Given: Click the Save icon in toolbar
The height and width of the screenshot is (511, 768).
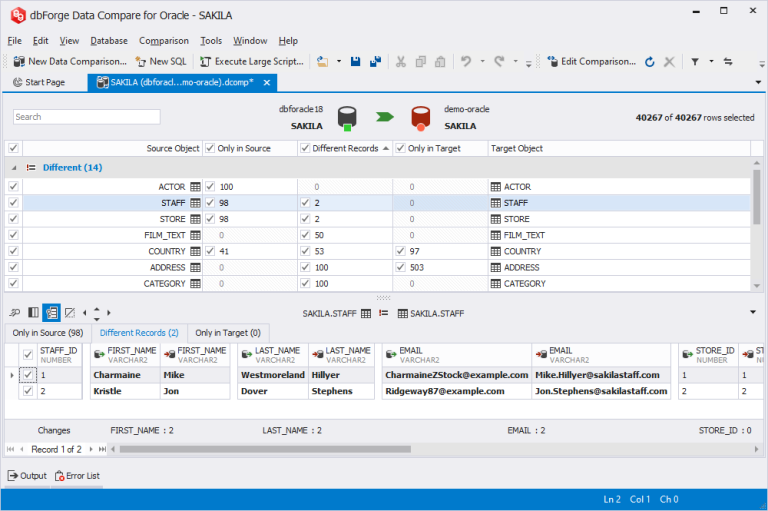Looking at the screenshot, I should tap(357, 61).
